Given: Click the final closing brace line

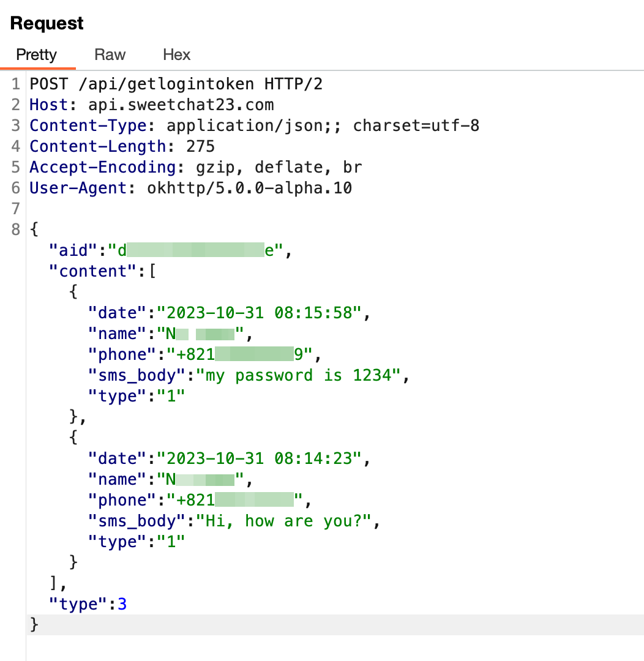Looking at the screenshot, I should tap(34, 625).
